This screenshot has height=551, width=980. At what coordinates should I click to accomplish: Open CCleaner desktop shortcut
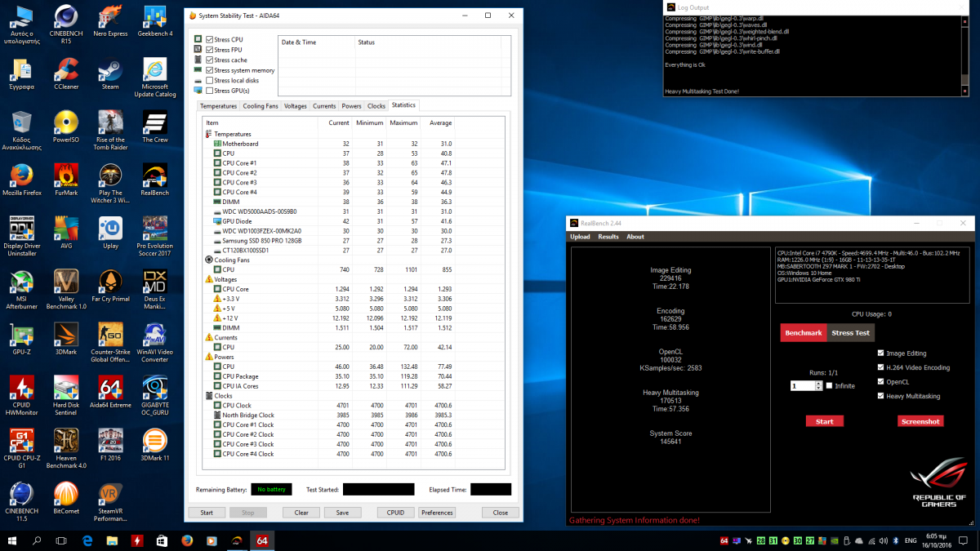pyautogui.click(x=66, y=73)
